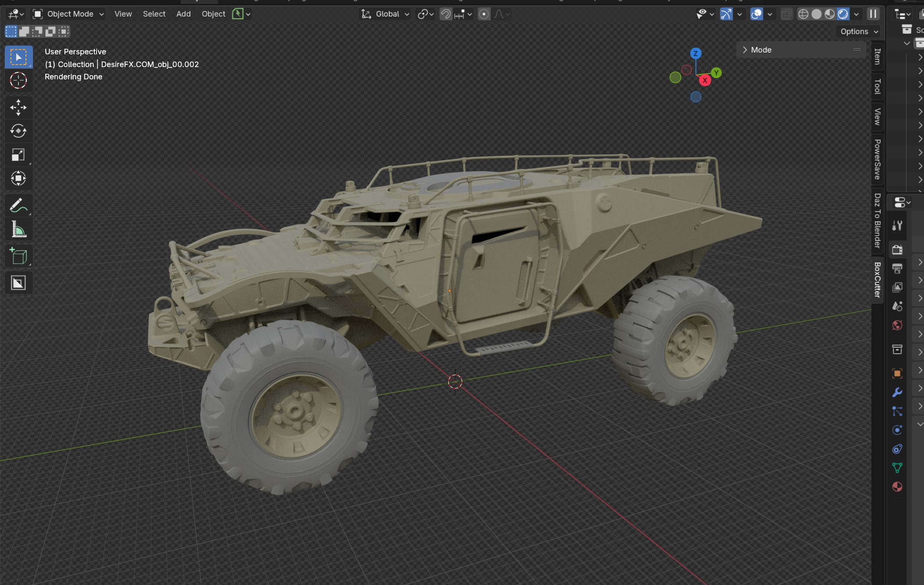The image size is (924, 585).
Task: Toggle viewport gizmos visibility
Action: (x=726, y=14)
